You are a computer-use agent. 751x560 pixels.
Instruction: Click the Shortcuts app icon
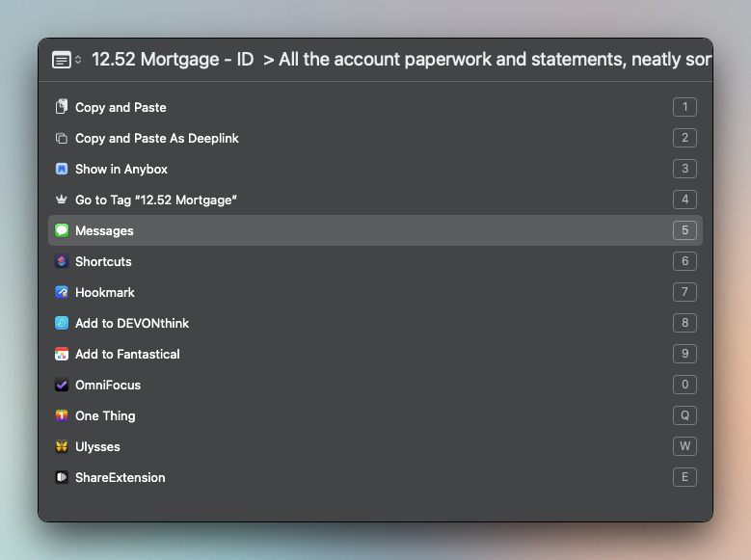[62, 261]
